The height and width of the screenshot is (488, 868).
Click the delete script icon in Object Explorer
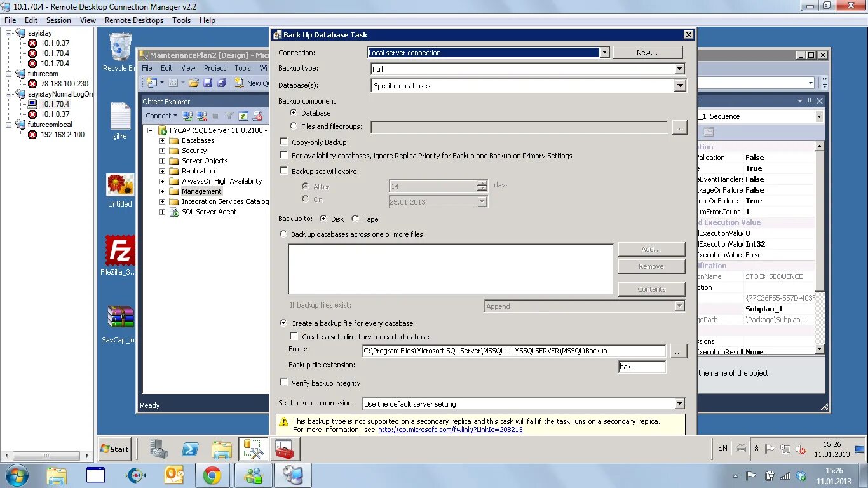pyautogui.click(x=257, y=116)
